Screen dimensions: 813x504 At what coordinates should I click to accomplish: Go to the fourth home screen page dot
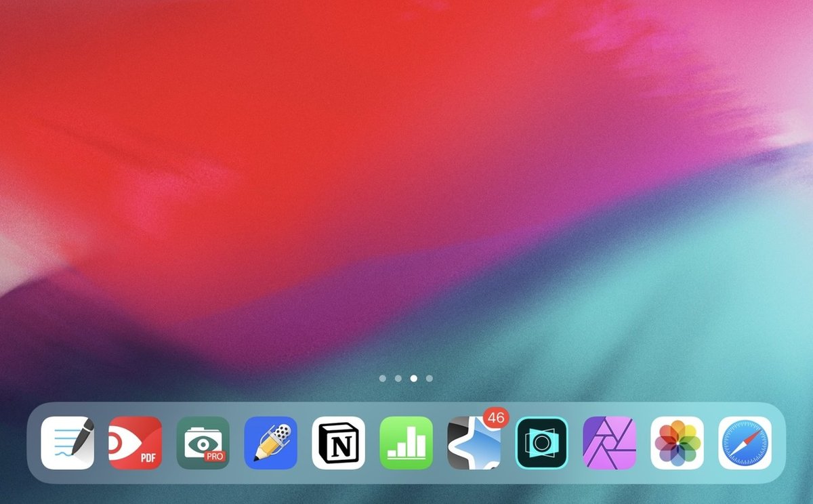(x=430, y=379)
